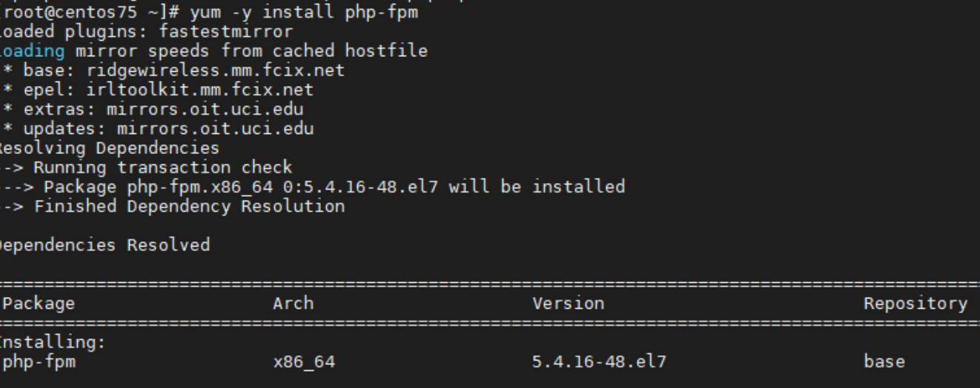980x388 pixels.
Task: Click the 'Running transaction check' line
Action: (162, 167)
